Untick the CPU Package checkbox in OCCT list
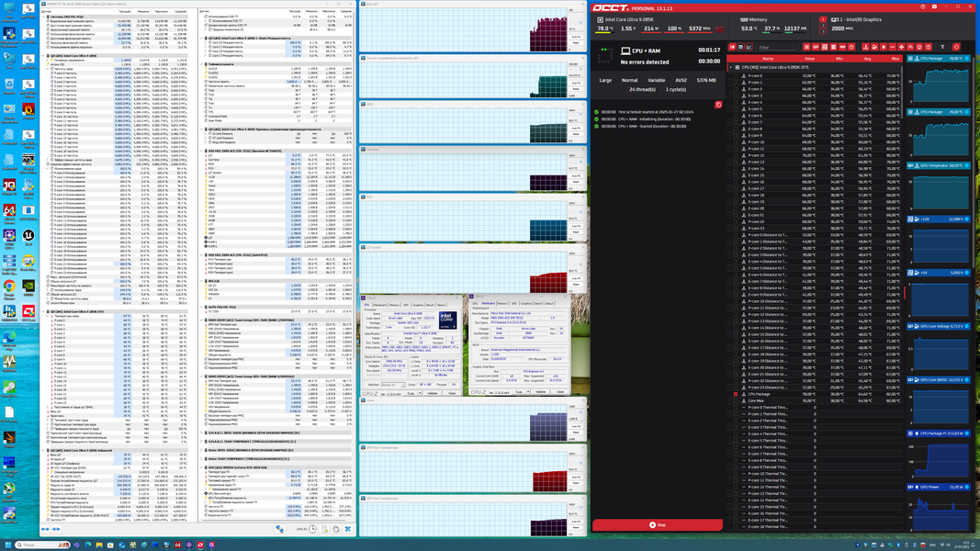The image size is (980, 551). click(x=735, y=394)
